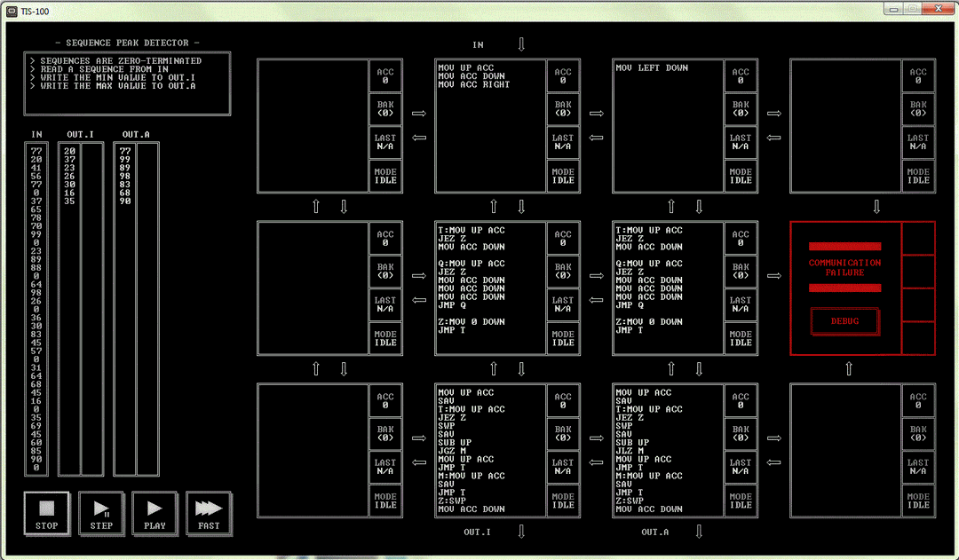Click the COMMUNICATION FAILURE node text
959x560 pixels.
click(x=844, y=267)
